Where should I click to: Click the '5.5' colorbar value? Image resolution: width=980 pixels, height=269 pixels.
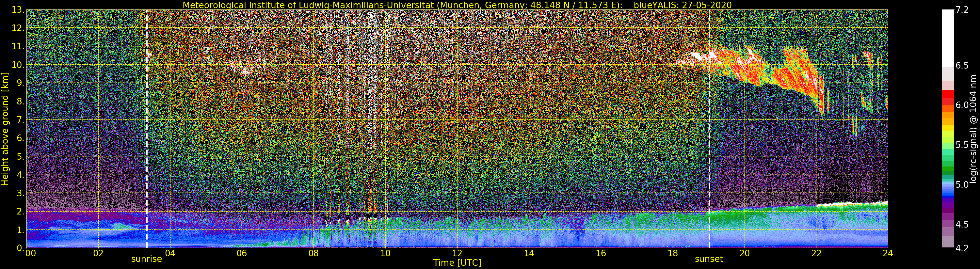[962, 145]
